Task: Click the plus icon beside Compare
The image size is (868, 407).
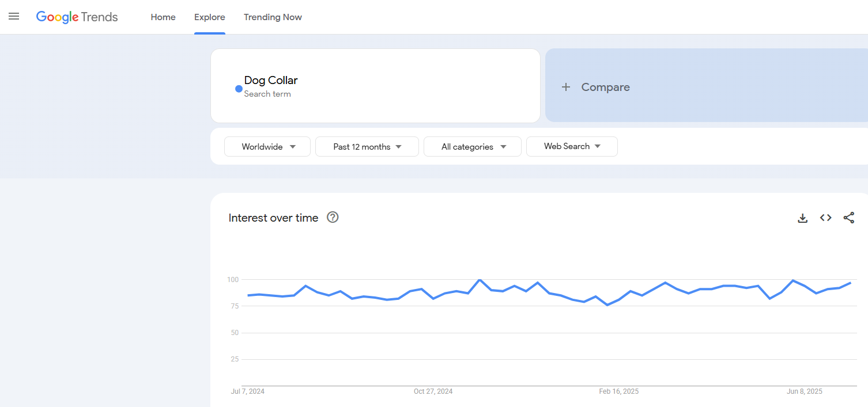Action: click(566, 87)
